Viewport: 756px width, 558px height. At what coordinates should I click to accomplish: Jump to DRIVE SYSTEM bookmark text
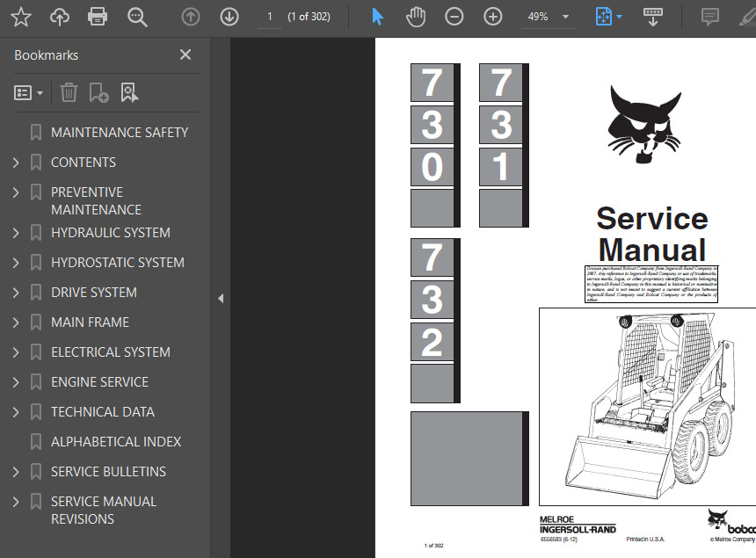tap(94, 293)
